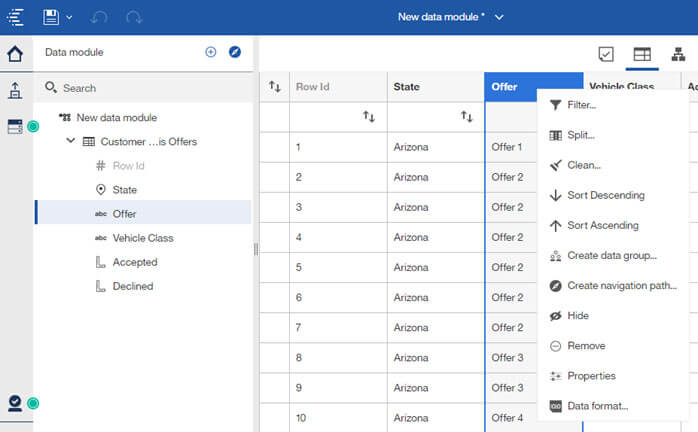698x432 pixels.
Task: Open the upload sources icon in sidebar
Action: 15,90
